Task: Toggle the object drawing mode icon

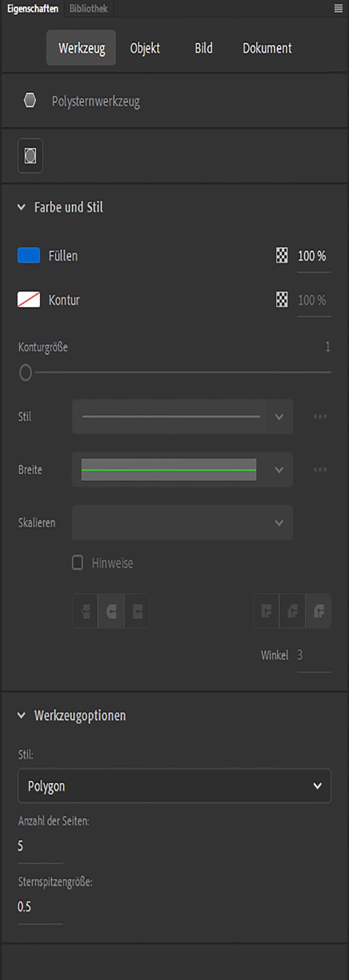Action: pyautogui.click(x=31, y=156)
